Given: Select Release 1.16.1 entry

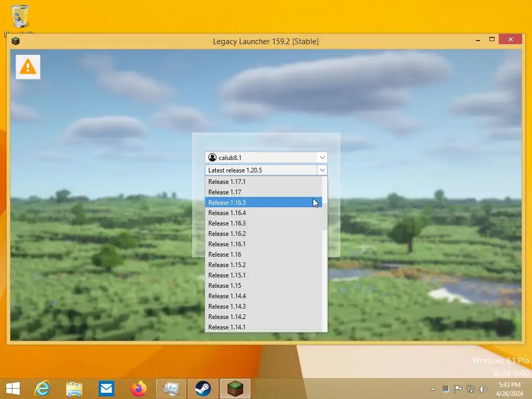Looking at the screenshot, I should [263, 244].
